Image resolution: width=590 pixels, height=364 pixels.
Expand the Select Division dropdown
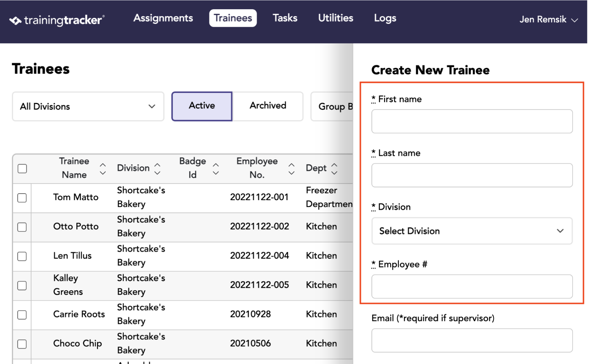(x=472, y=231)
